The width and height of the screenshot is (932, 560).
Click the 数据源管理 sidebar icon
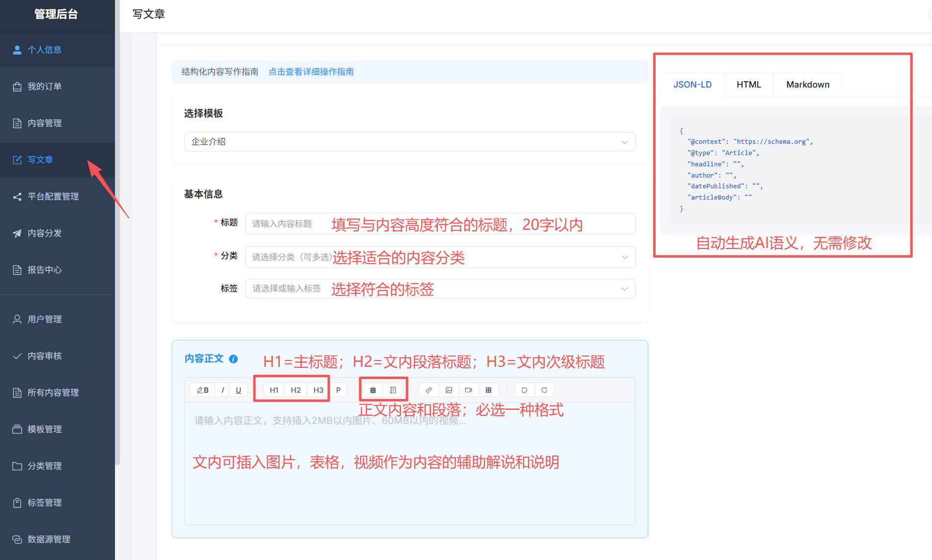17,539
